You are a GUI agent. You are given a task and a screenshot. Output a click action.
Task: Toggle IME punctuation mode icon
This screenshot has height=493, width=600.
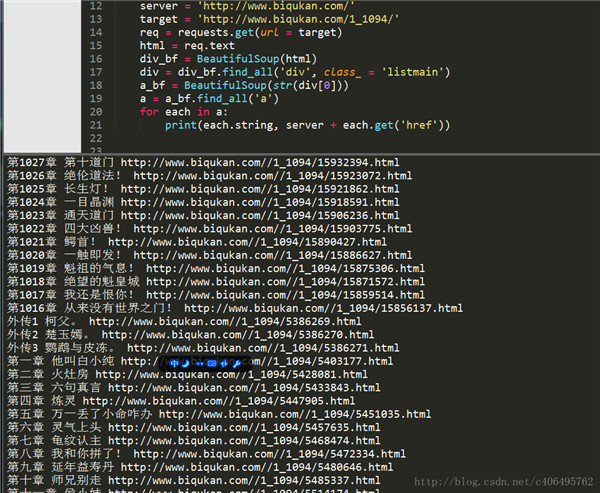pos(199,363)
